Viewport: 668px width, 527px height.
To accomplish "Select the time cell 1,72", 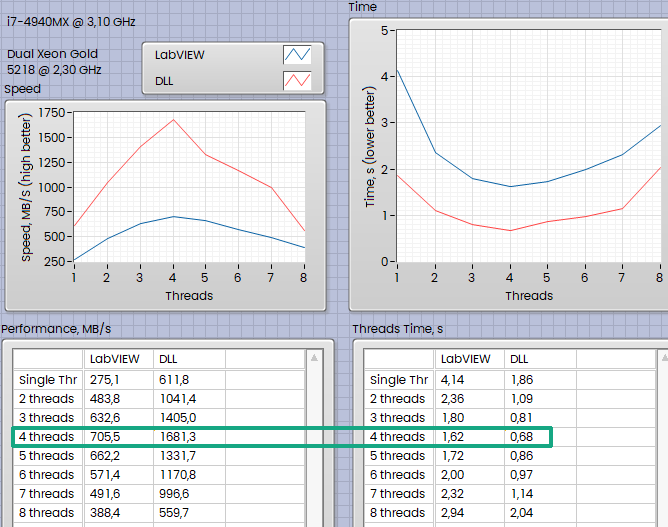I will (469, 456).
